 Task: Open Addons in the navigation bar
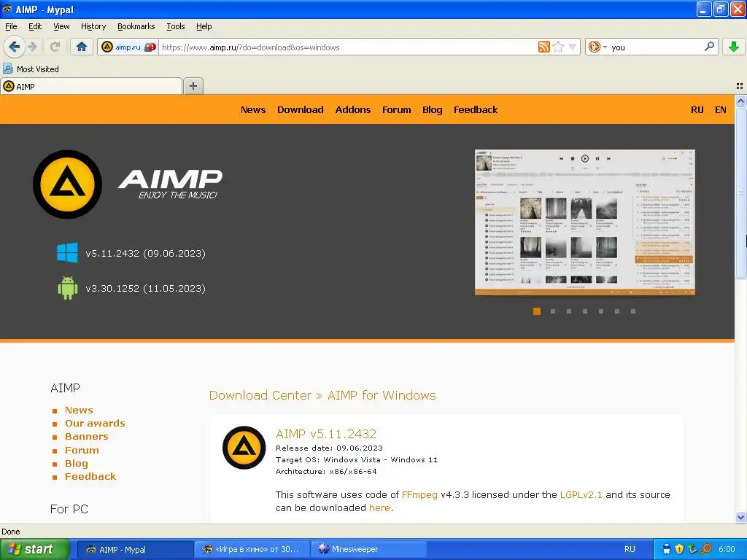(352, 109)
